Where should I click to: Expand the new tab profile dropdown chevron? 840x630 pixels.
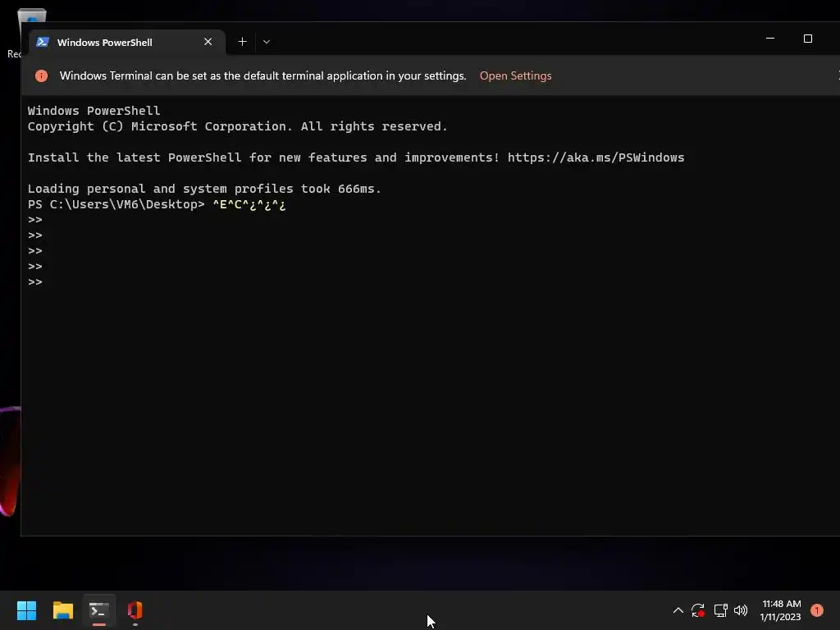point(267,42)
